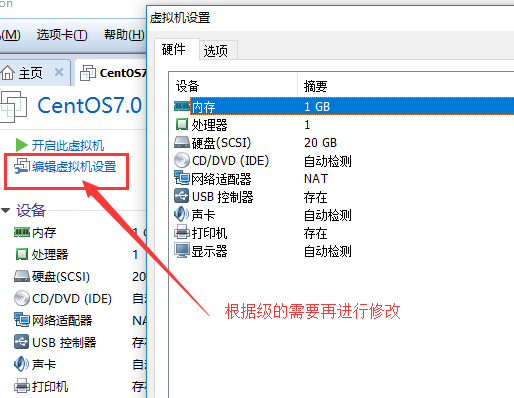
Task: Click 打印机 in the main window device list
Action: (50, 386)
